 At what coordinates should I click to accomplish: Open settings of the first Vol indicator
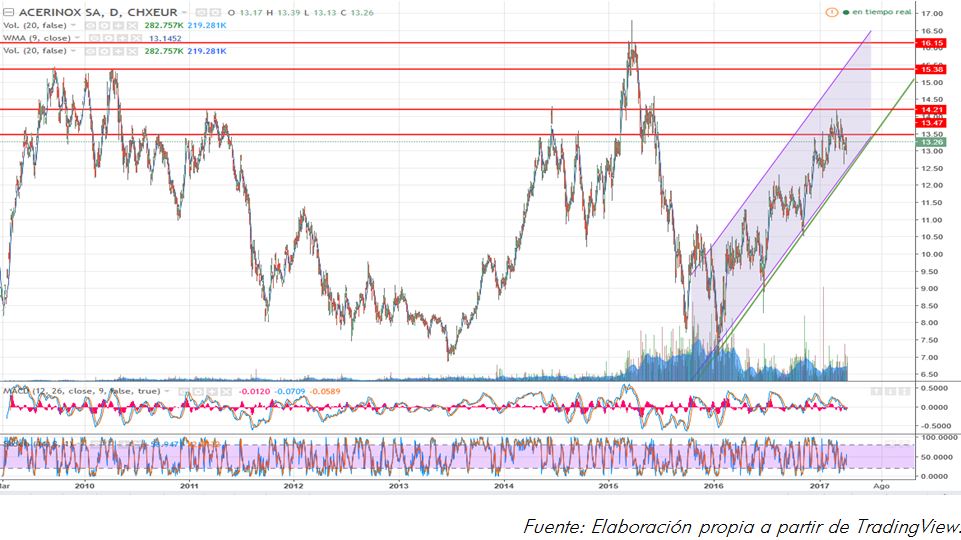pos(104,25)
